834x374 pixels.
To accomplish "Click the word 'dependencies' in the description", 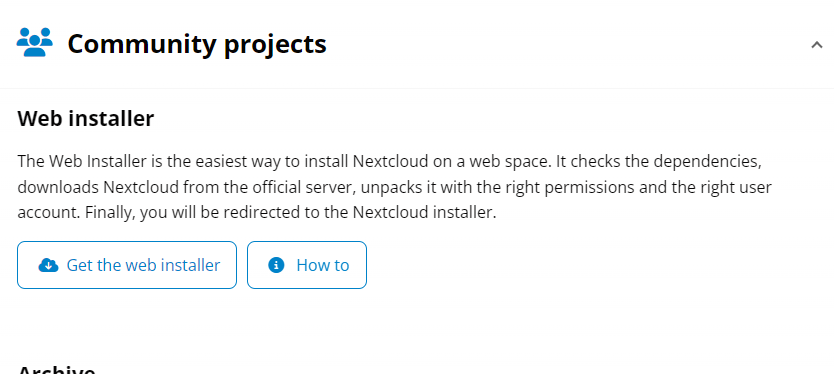I will tap(707, 162).
